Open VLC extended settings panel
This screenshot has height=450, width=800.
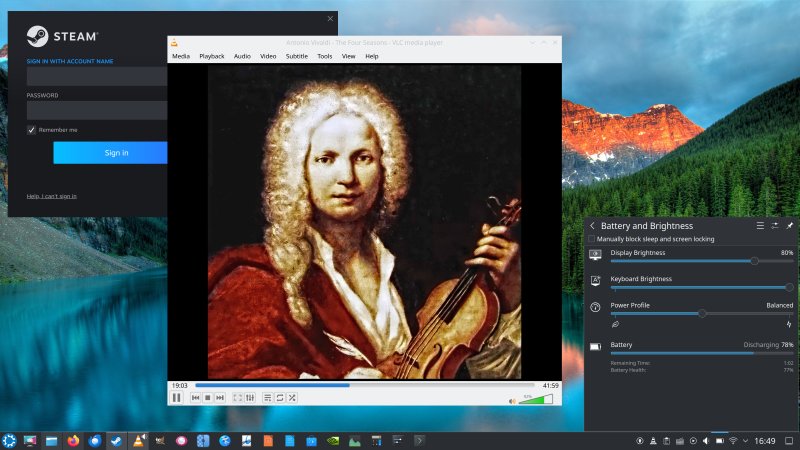point(250,398)
